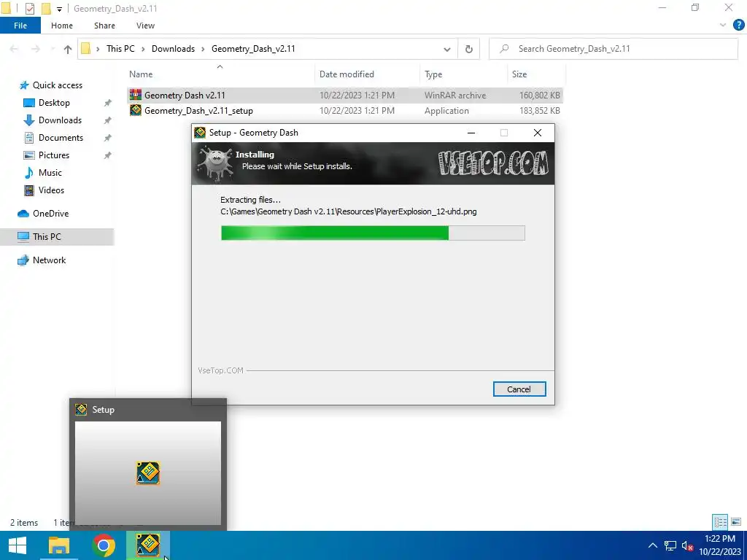Viewport: 747px width, 560px height.
Task: Click pin icon next to Desktop
Action: [108, 103]
